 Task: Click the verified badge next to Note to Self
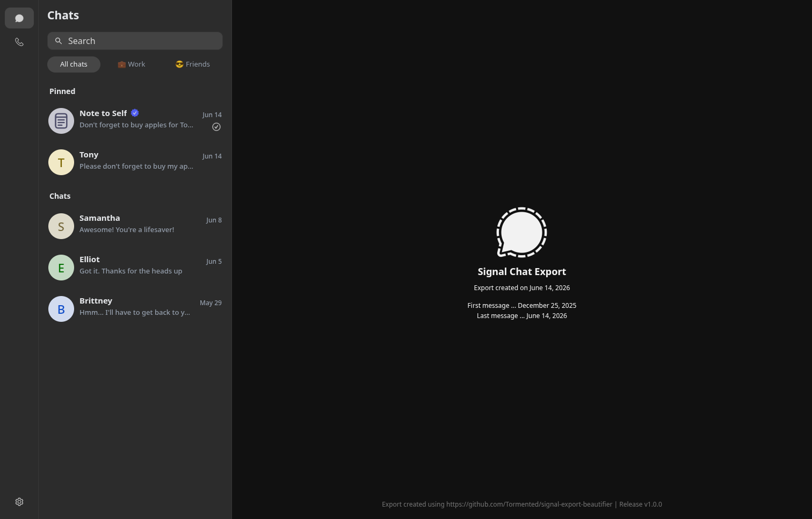135,113
